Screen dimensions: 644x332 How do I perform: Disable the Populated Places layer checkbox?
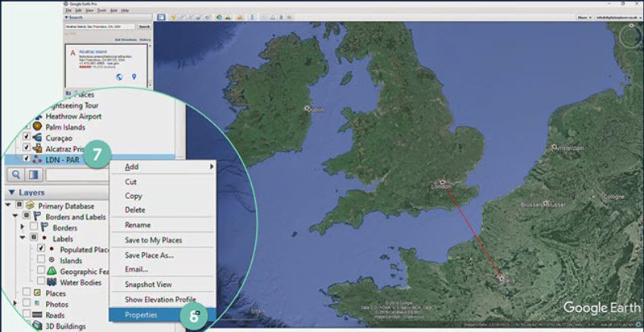[41, 248]
